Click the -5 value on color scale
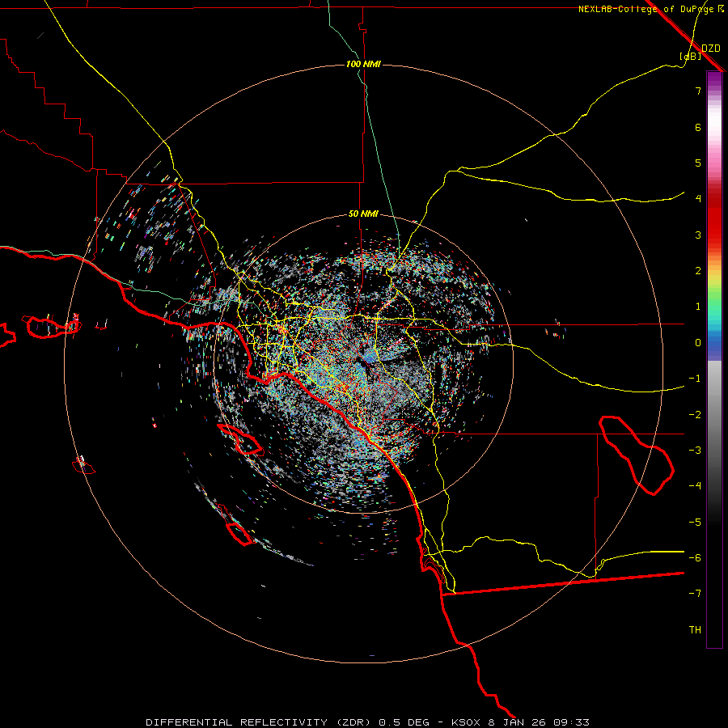Screen dimensions: 728x728 695,523
